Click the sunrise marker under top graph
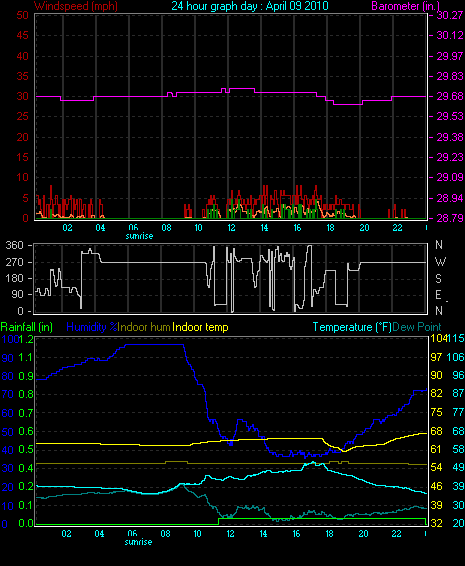This screenshot has width=465, height=566. [x=139, y=236]
